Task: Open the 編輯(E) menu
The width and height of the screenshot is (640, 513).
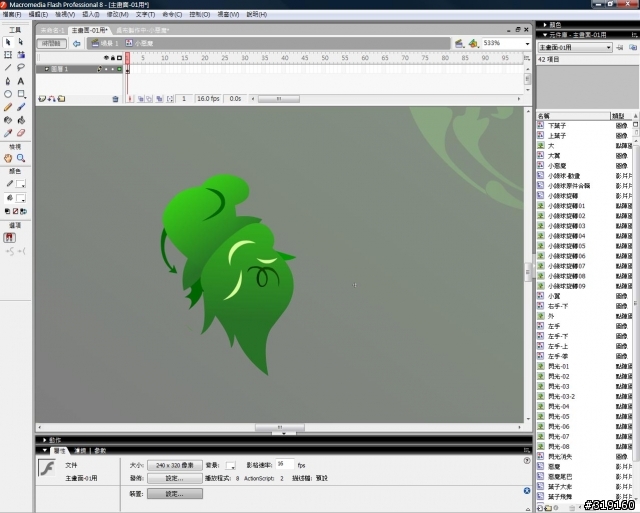Action: 38,15
